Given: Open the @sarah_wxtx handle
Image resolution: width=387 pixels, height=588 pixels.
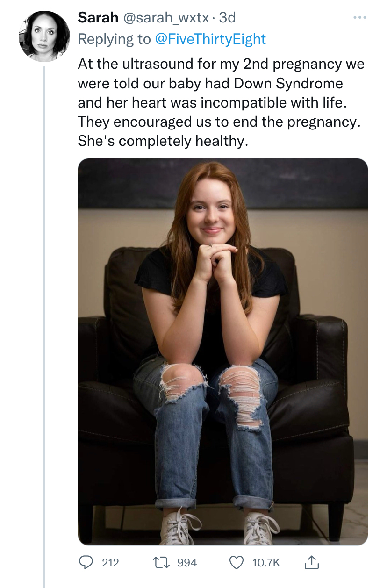Looking at the screenshot, I should [x=166, y=18].
